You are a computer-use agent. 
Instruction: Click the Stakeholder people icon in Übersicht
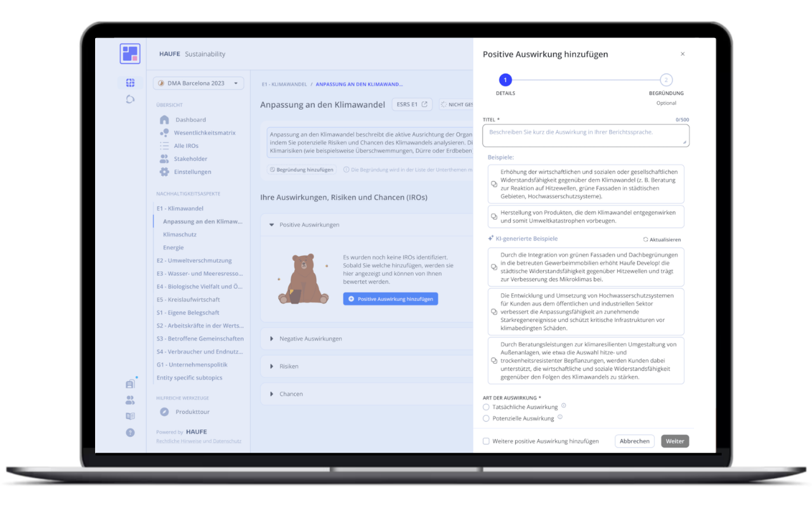point(164,159)
